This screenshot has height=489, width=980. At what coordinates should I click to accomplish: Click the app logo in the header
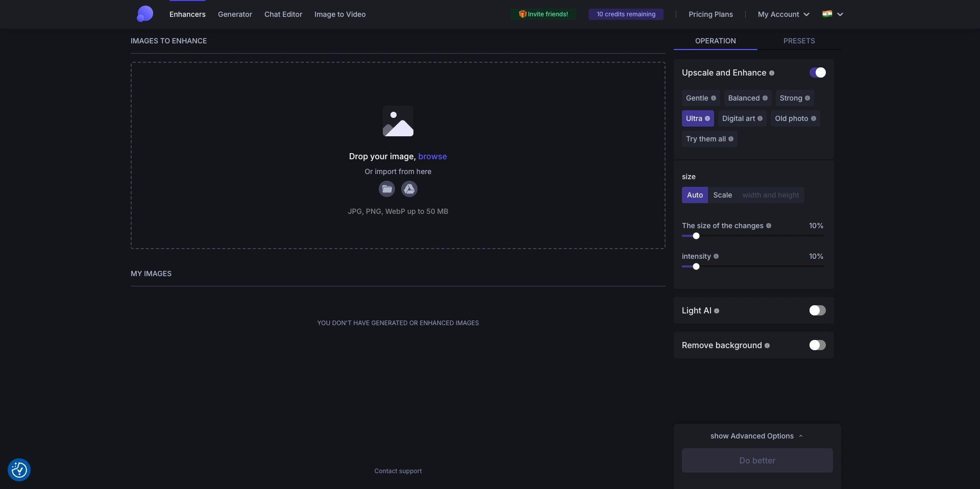145,14
